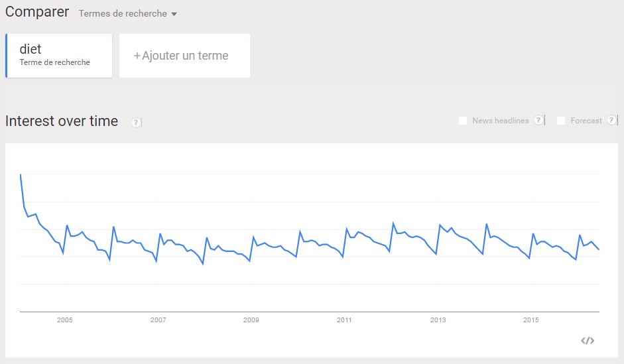The width and height of the screenshot is (624, 364).
Task: Enable the News headlines checkbox
Action: [462, 121]
